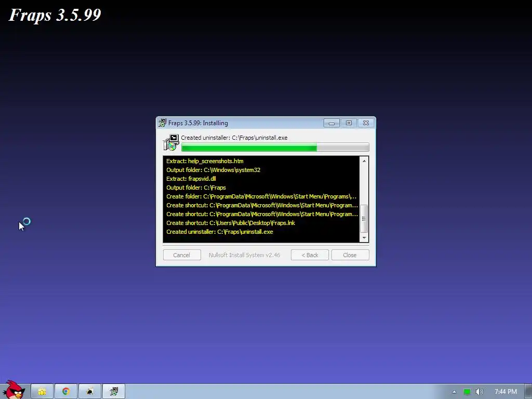This screenshot has width=532, height=399.
Task: Select the 'Extract: help_screenshots.htm' log line
Action: pyautogui.click(x=205, y=161)
